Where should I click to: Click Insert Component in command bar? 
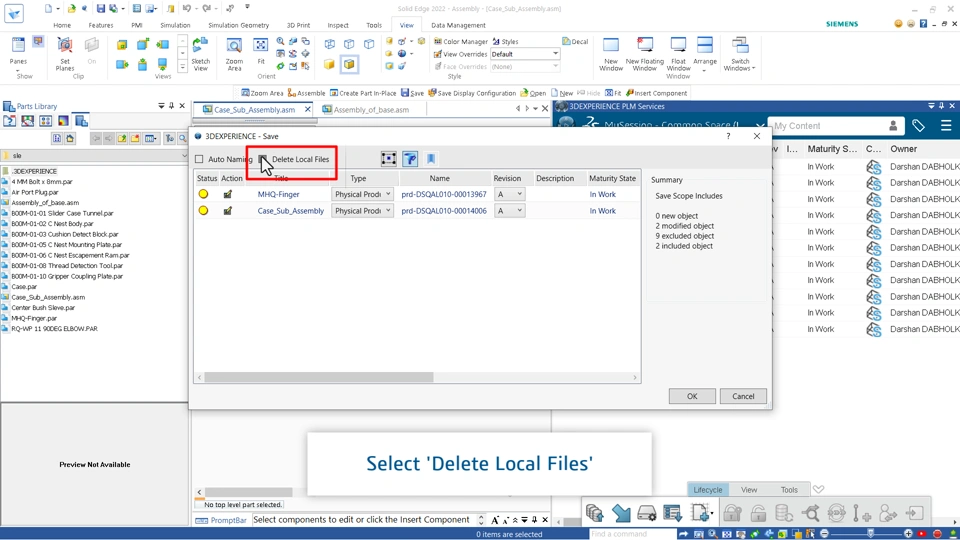(656, 93)
